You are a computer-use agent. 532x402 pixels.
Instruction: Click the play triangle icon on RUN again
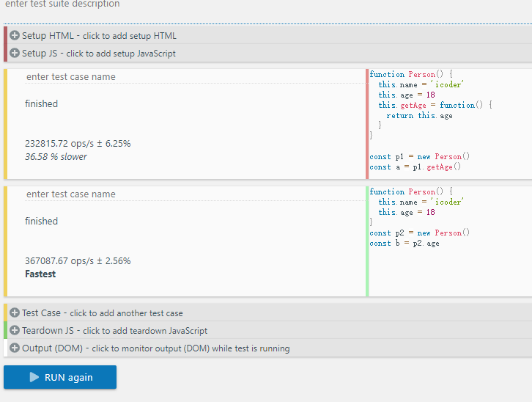click(x=34, y=377)
